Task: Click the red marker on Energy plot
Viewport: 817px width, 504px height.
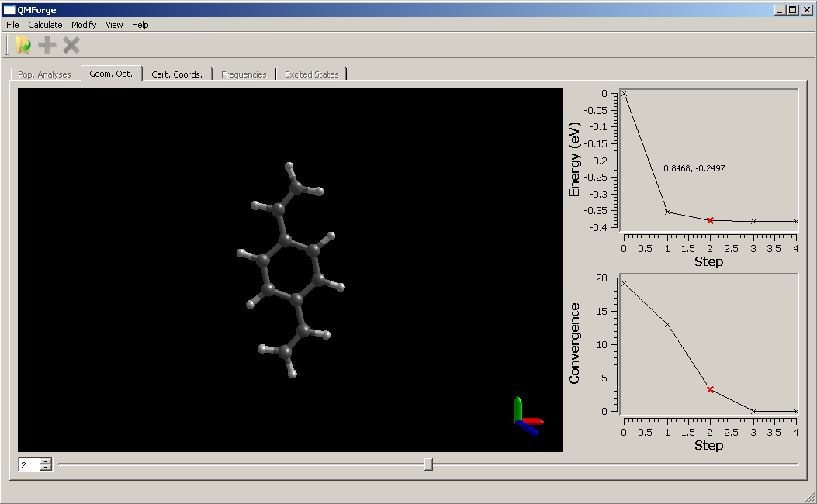Action: tap(710, 220)
